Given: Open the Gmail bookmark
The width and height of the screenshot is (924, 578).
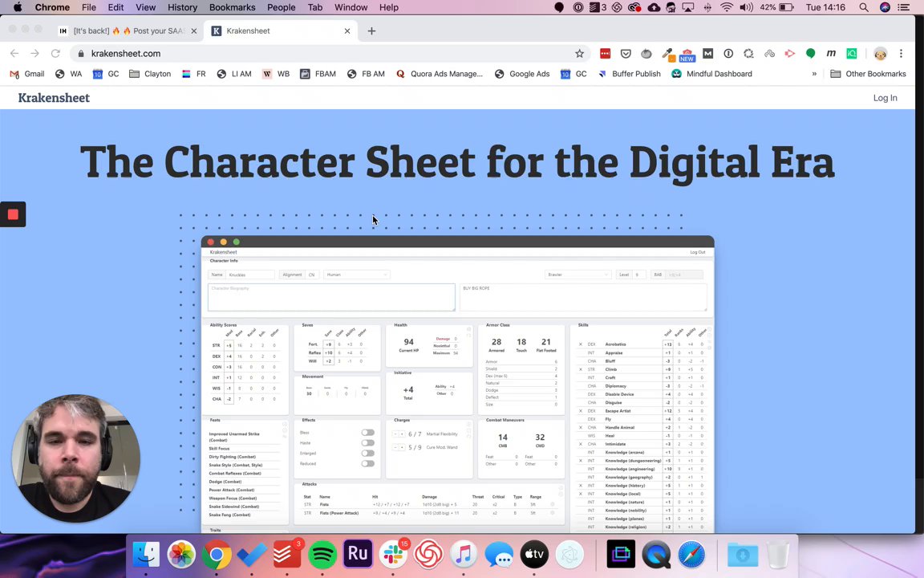Looking at the screenshot, I should [x=27, y=74].
